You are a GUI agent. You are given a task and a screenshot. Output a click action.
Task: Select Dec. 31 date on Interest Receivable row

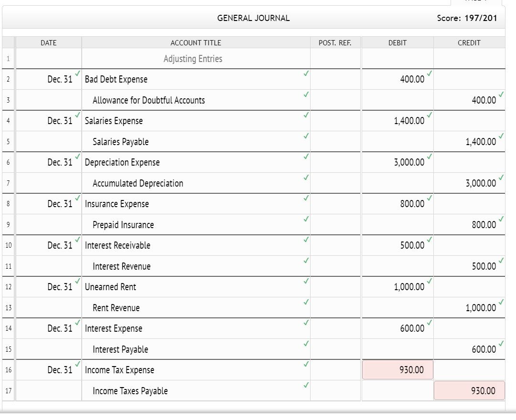(x=60, y=245)
